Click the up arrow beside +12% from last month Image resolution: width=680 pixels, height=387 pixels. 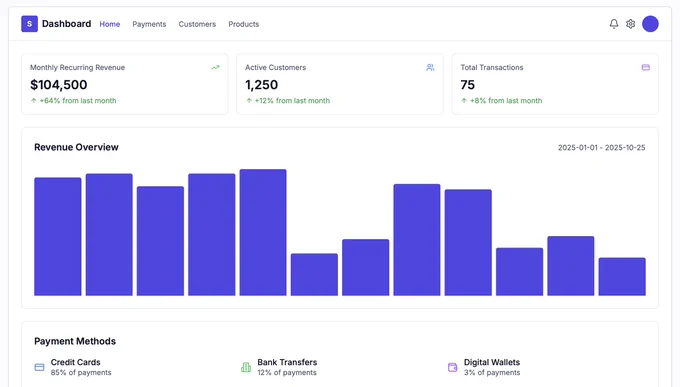pyautogui.click(x=249, y=101)
